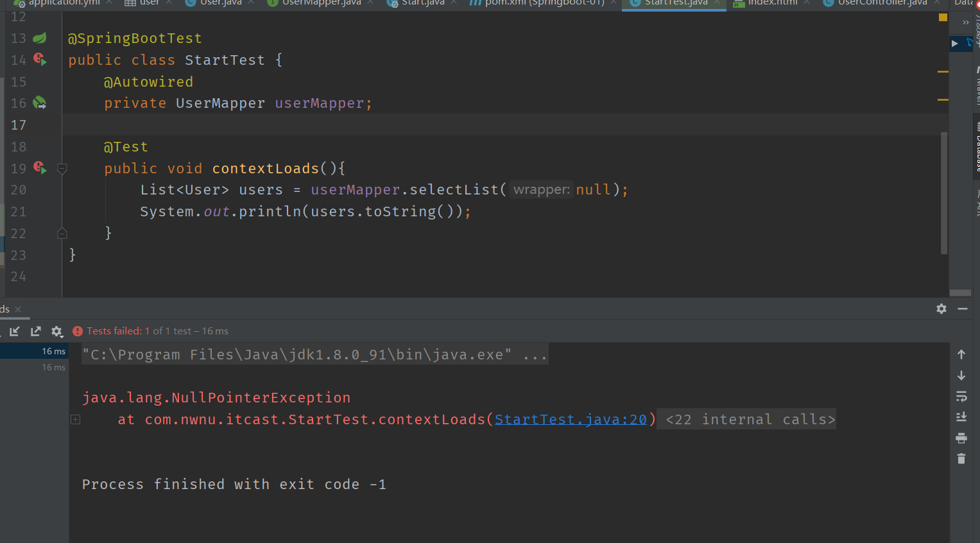Select the second 16 ms test result row
Image resolution: width=980 pixels, height=543 pixels.
(x=34, y=367)
